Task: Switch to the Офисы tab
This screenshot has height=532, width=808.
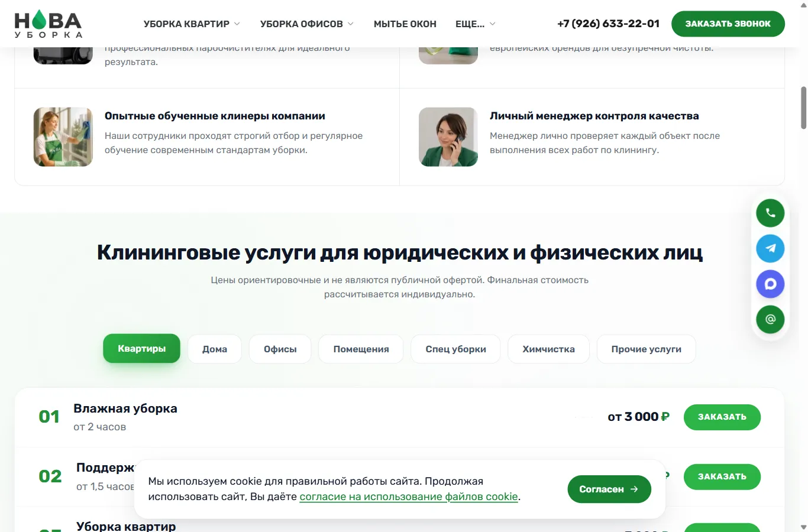Action: point(280,349)
